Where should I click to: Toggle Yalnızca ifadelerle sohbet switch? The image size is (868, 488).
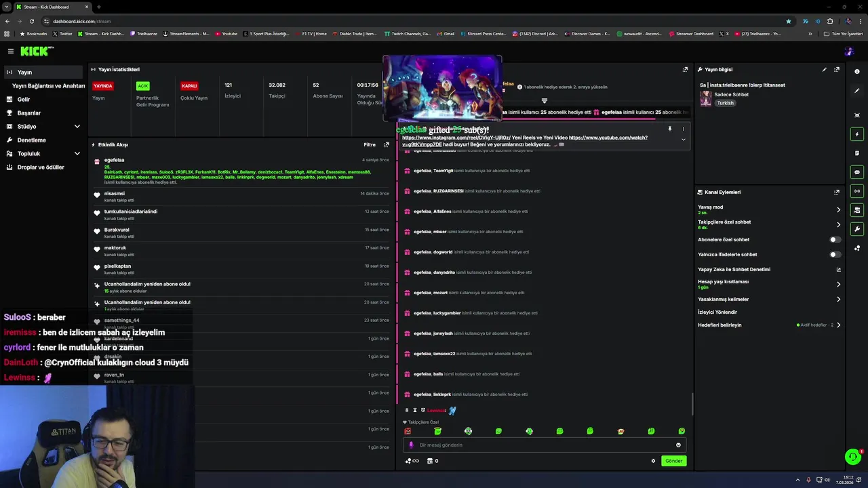835,254
